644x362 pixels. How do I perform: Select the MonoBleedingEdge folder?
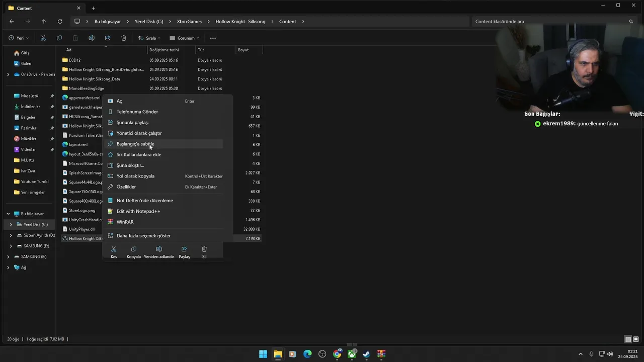[x=161, y=88]
